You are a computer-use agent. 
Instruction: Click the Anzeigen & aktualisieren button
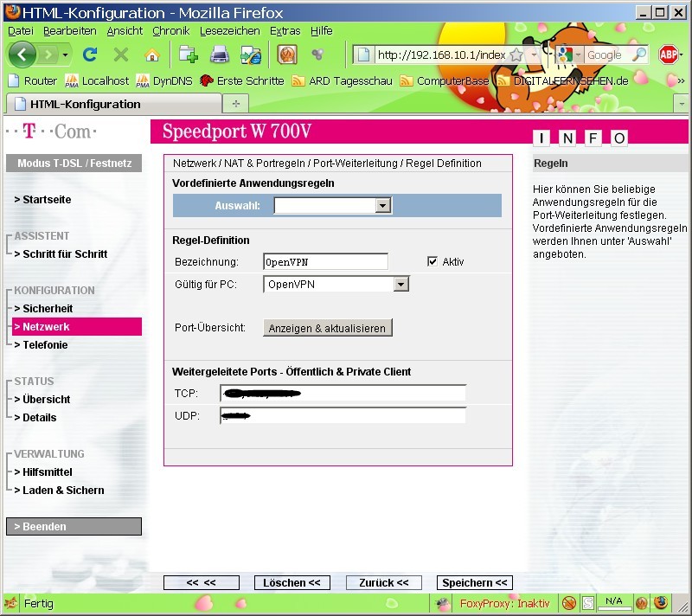click(x=328, y=328)
